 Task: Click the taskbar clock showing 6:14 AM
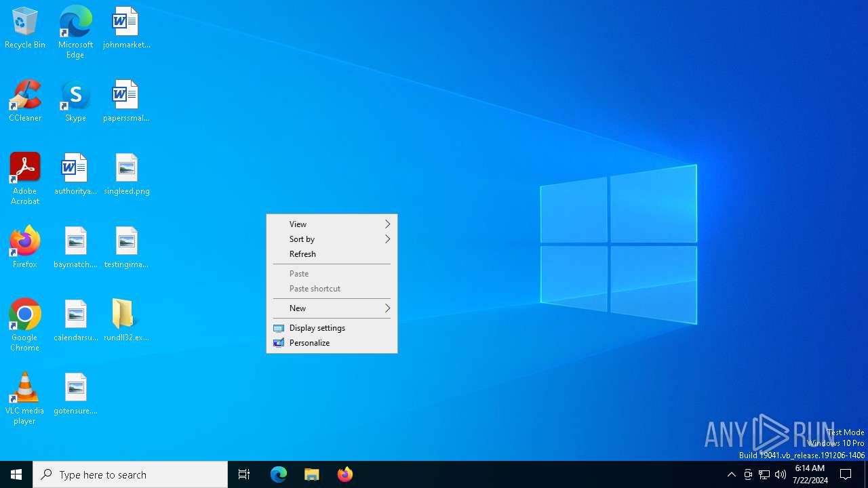click(810, 474)
